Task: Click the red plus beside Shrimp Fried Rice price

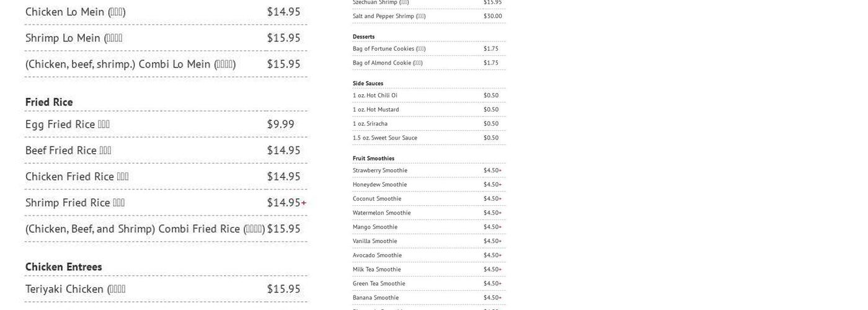Action: (304, 203)
